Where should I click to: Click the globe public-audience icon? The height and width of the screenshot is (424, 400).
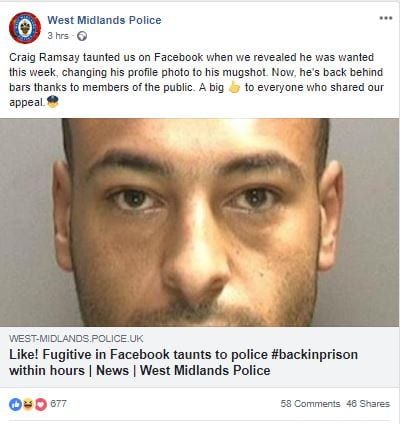pos(82,36)
